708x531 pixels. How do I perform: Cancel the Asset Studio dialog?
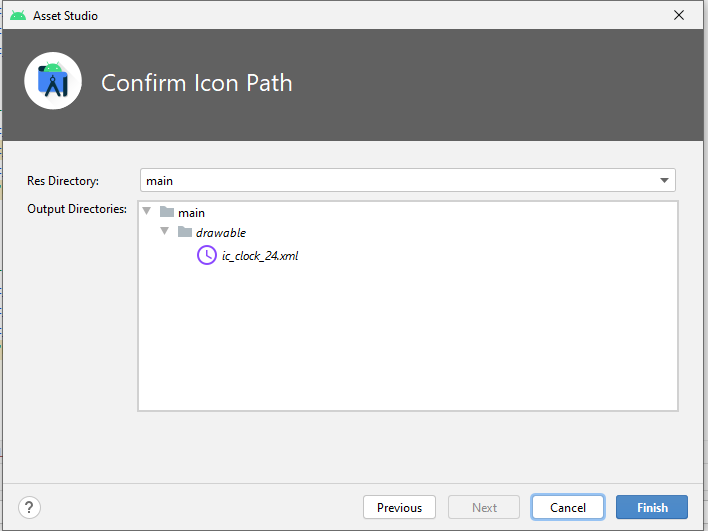[568, 507]
